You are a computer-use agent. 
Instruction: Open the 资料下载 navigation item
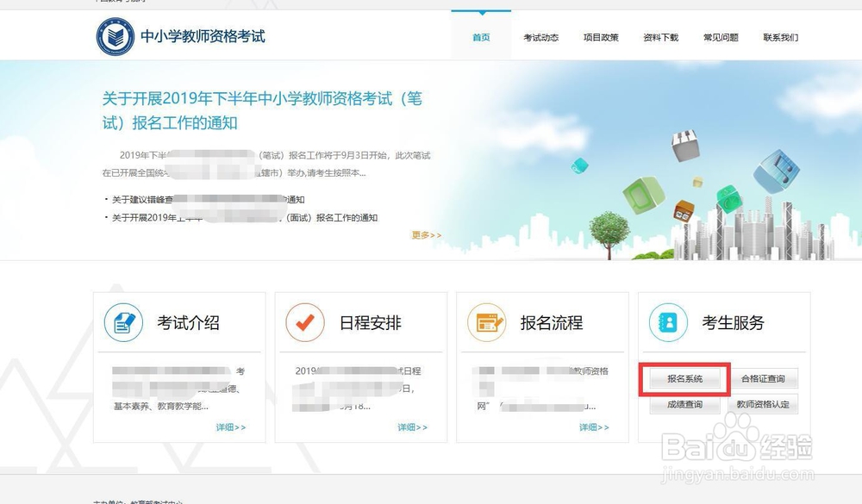coord(659,37)
